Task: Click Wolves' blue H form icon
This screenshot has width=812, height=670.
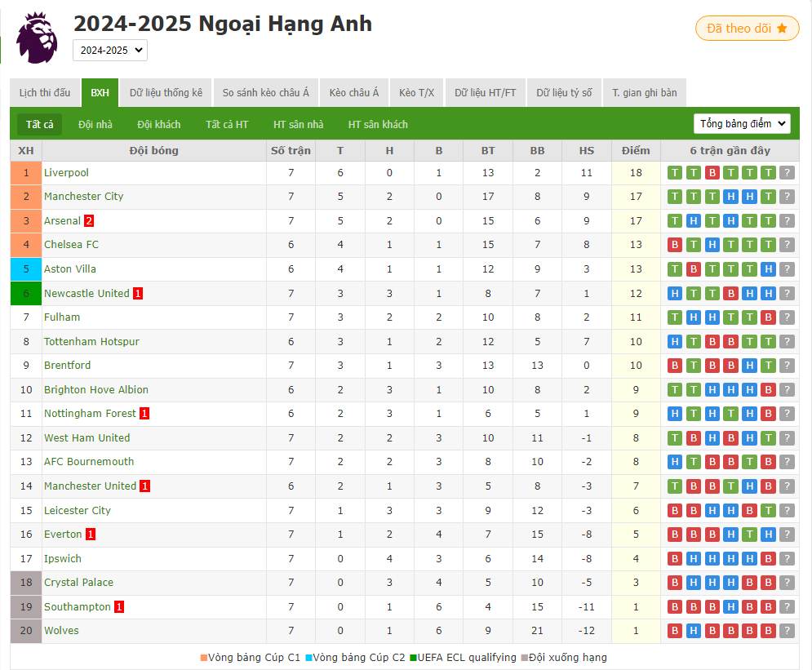Action: (x=693, y=631)
